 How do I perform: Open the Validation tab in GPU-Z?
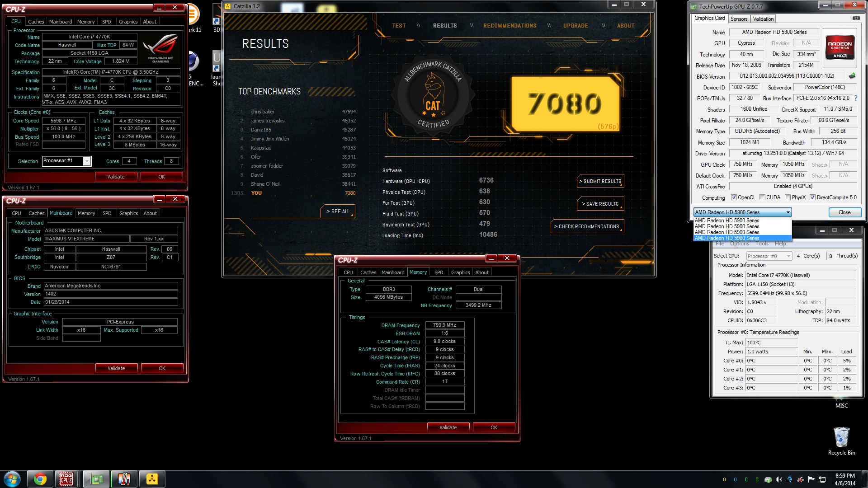[x=763, y=19]
